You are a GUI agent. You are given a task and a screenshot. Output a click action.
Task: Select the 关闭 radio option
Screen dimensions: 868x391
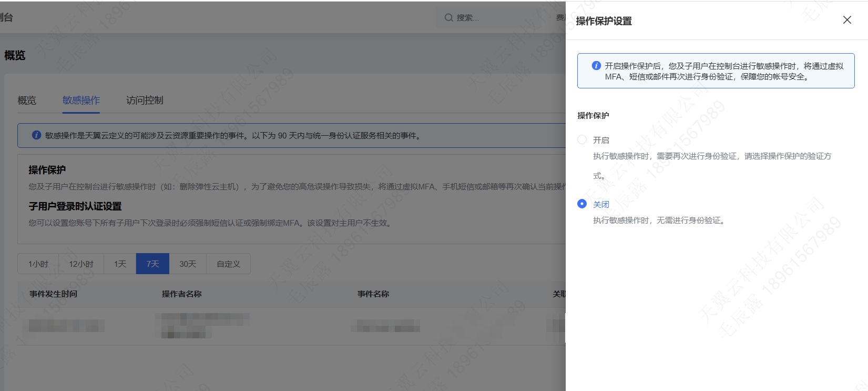coord(582,204)
